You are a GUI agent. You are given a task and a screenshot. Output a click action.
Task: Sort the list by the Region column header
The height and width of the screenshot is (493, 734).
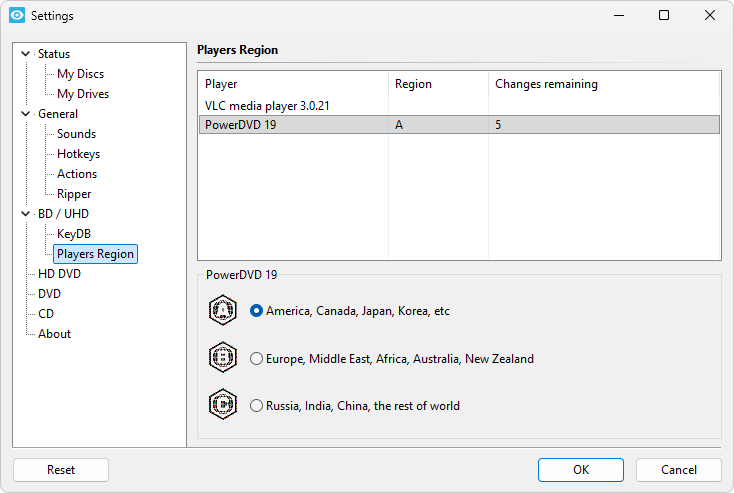click(438, 84)
